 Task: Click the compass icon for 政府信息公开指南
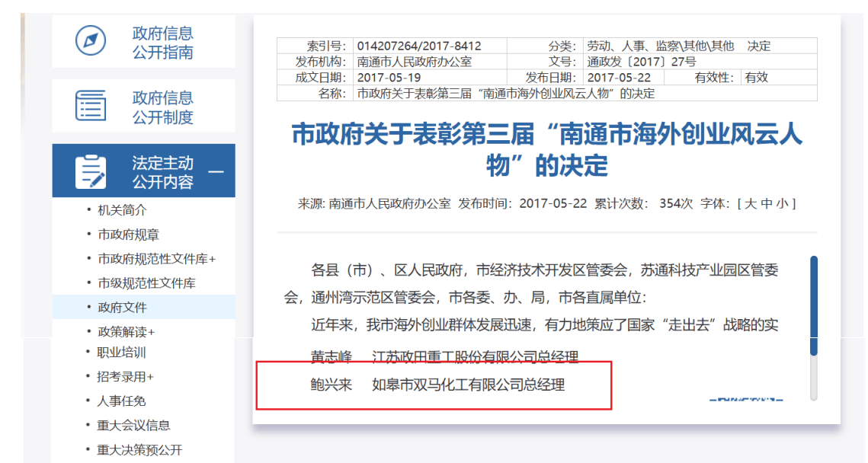pyautogui.click(x=91, y=41)
